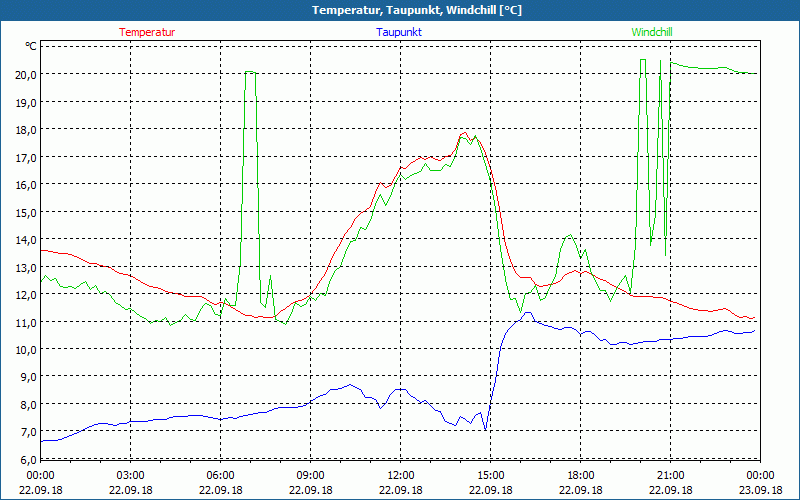
Task: Click the 21:00 time axis label
Action: tap(670, 476)
